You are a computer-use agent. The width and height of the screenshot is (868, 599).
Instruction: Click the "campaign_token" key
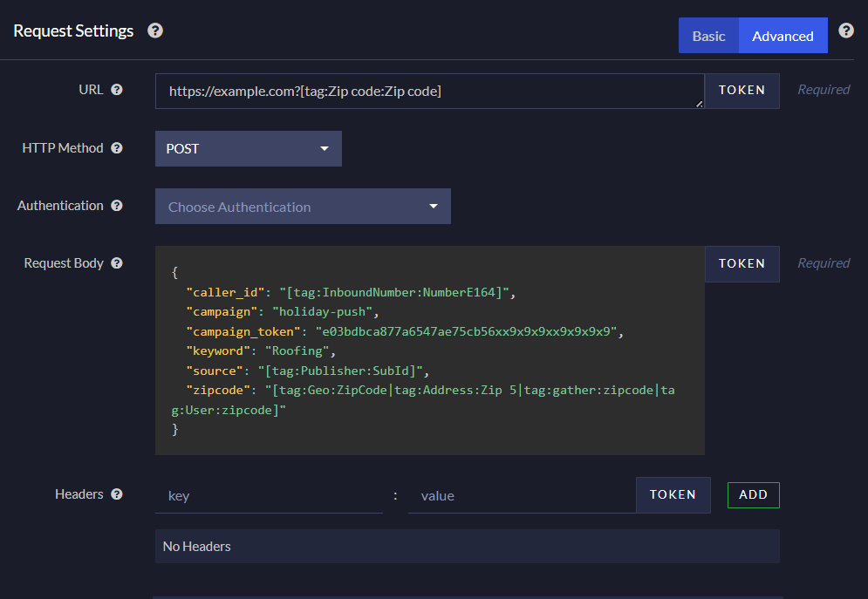point(243,332)
